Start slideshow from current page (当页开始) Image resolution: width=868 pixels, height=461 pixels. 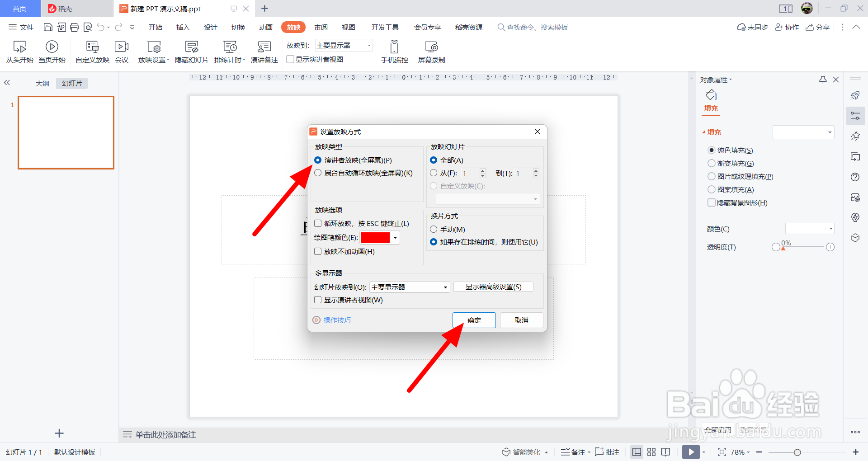tap(52, 52)
